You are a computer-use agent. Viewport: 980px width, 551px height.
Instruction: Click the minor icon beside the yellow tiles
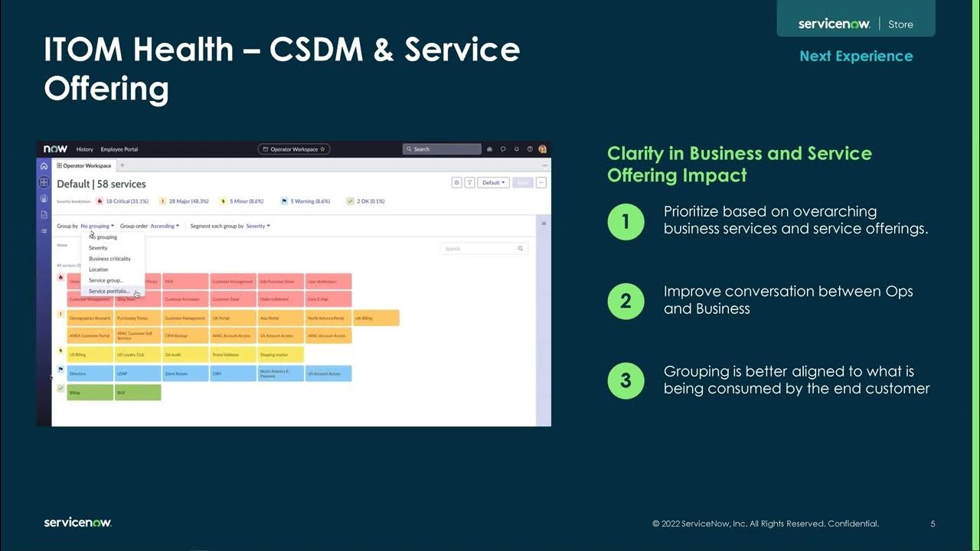tap(60, 350)
